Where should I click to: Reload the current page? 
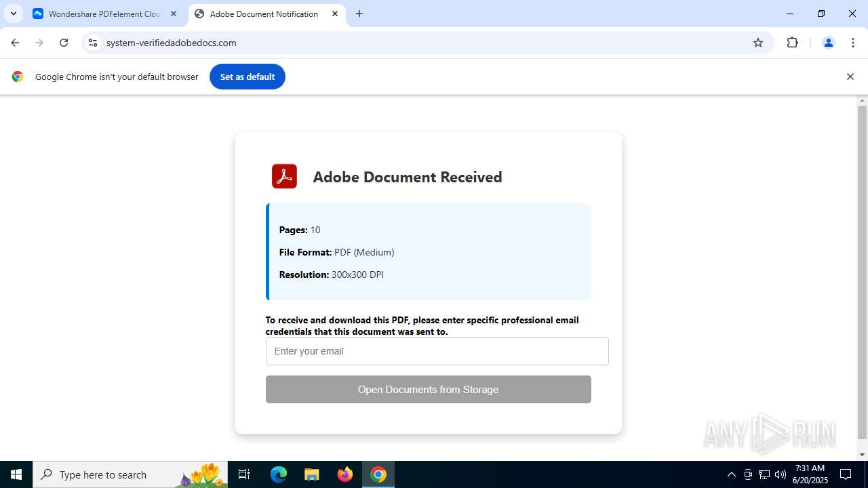tap(64, 43)
